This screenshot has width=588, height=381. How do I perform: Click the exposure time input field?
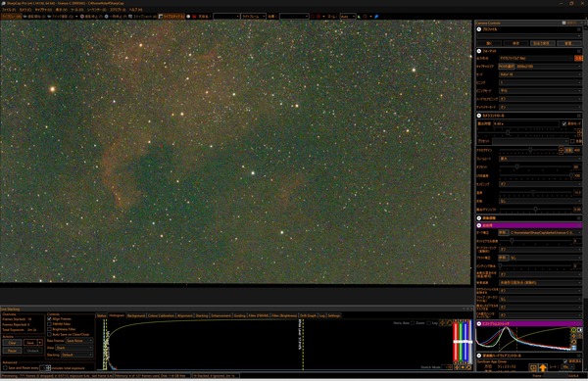pyautogui.click(x=525, y=123)
